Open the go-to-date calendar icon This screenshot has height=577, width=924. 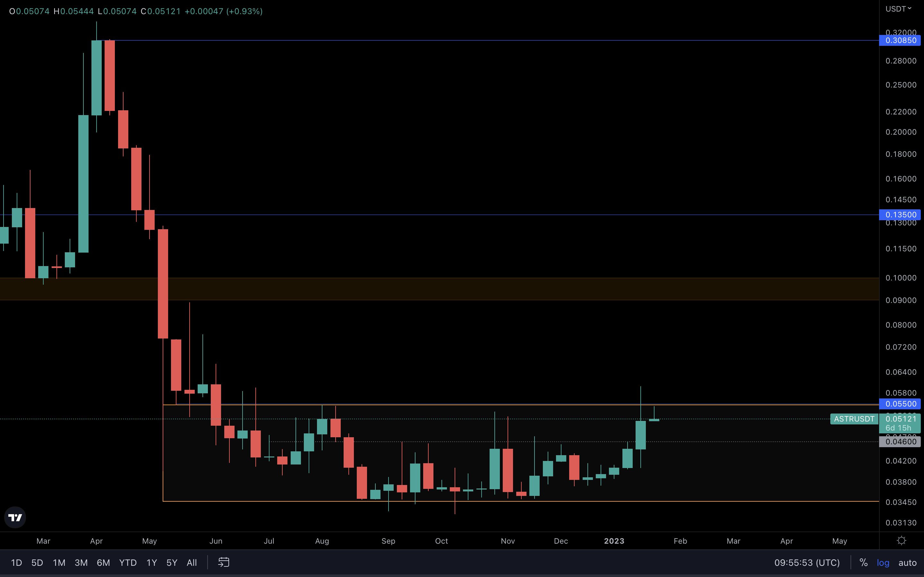pyautogui.click(x=224, y=562)
